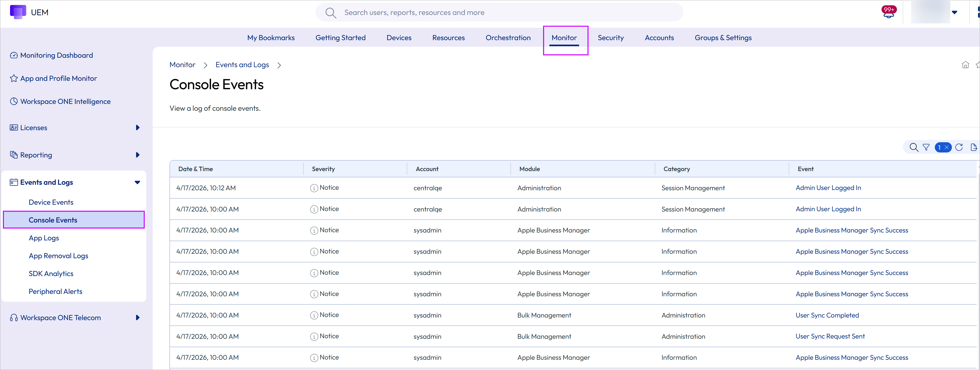Image resolution: width=980 pixels, height=370 pixels.
Task: Expand the Licenses section arrow
Action: coord(138,128)
